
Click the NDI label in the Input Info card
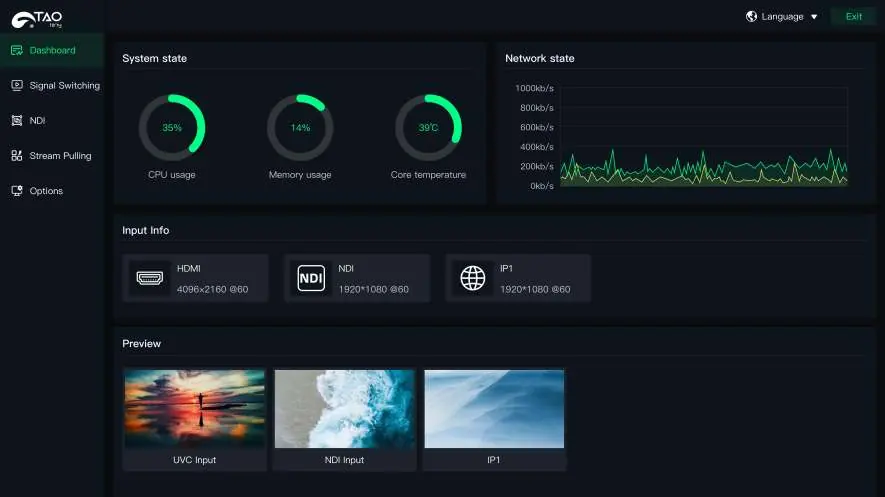coord(346,269)
